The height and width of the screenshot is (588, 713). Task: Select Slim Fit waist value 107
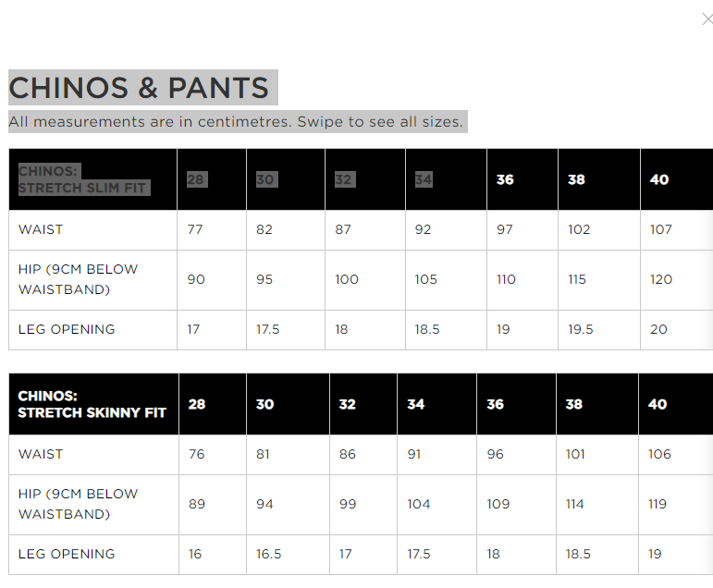(660, 229)
